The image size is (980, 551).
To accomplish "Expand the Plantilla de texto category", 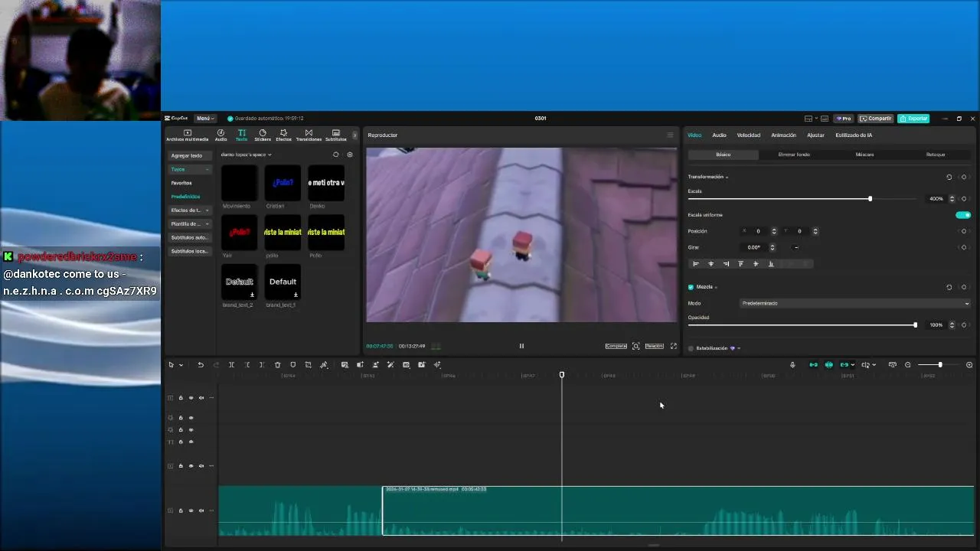I will click(x=190, y=224).
